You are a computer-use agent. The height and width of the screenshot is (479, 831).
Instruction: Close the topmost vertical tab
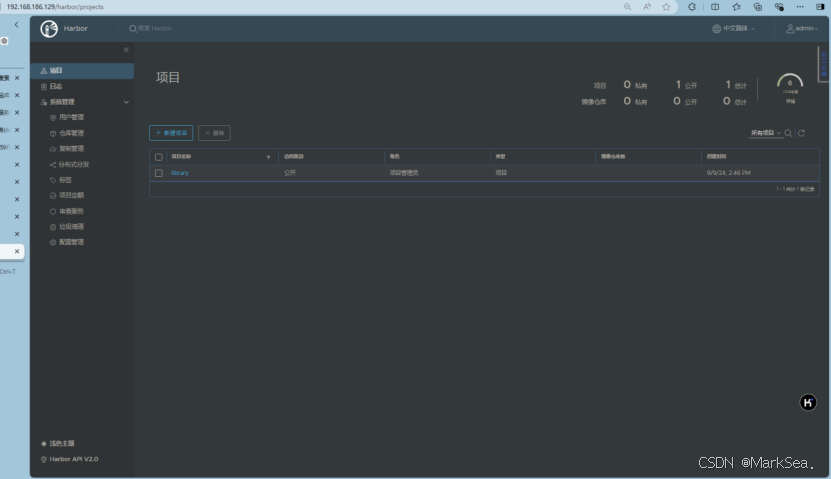17,78
